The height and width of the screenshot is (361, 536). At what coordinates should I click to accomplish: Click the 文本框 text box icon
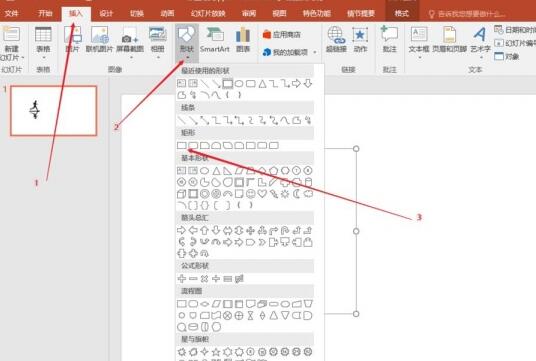[419, 40]
